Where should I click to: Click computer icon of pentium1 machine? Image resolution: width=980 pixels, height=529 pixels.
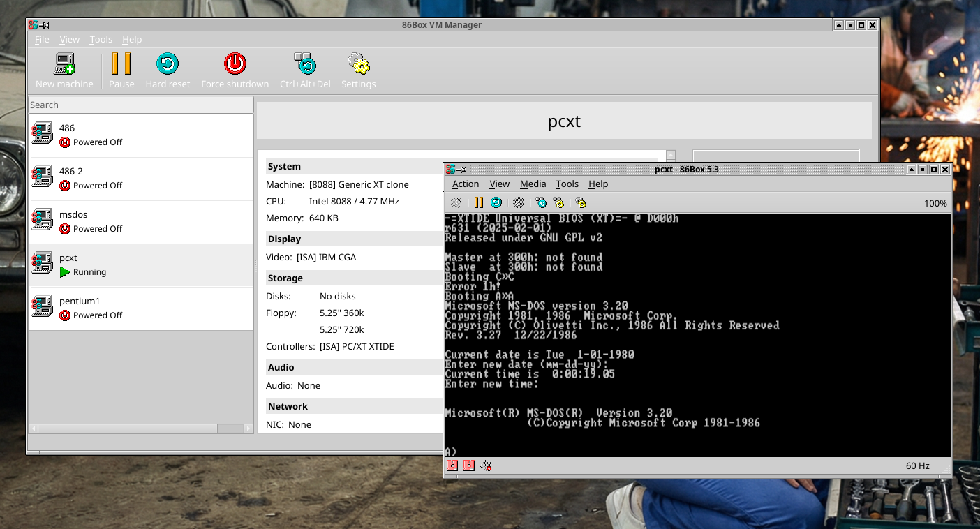pyautogui.click(x=42, y=306)
